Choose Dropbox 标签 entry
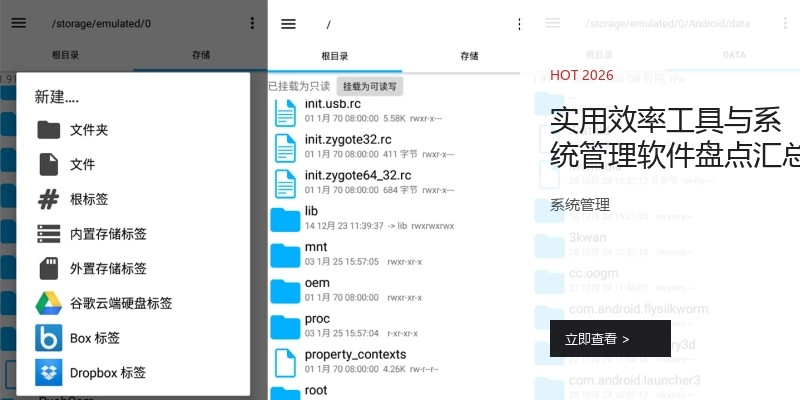Viewport: 800px width, 400px height. pos(133,372)
